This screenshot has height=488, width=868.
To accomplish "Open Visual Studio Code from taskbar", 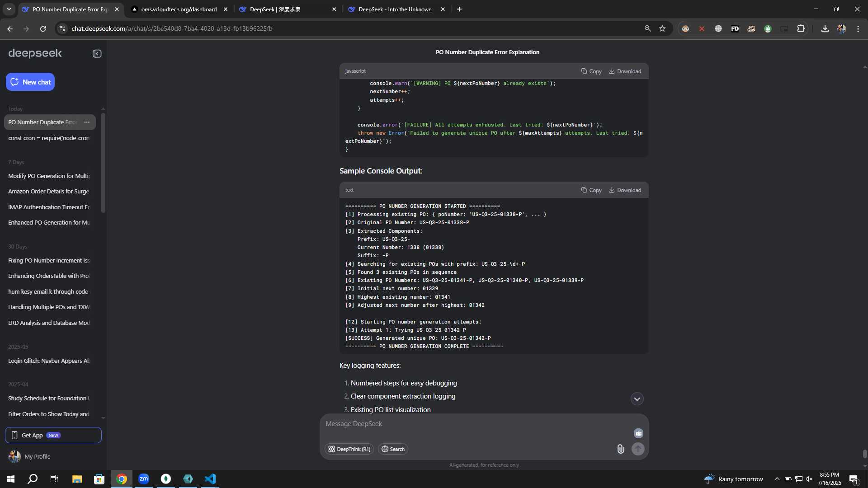I will (x=210, y=479).
